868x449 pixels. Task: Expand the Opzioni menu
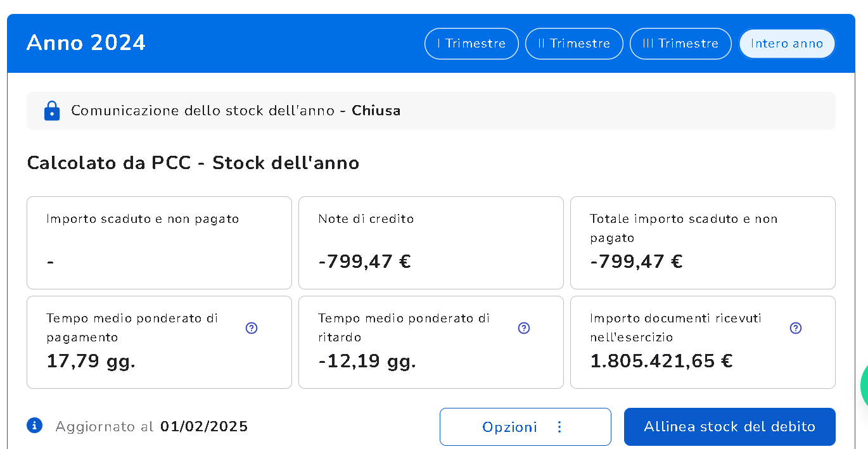tap(525, 427)
